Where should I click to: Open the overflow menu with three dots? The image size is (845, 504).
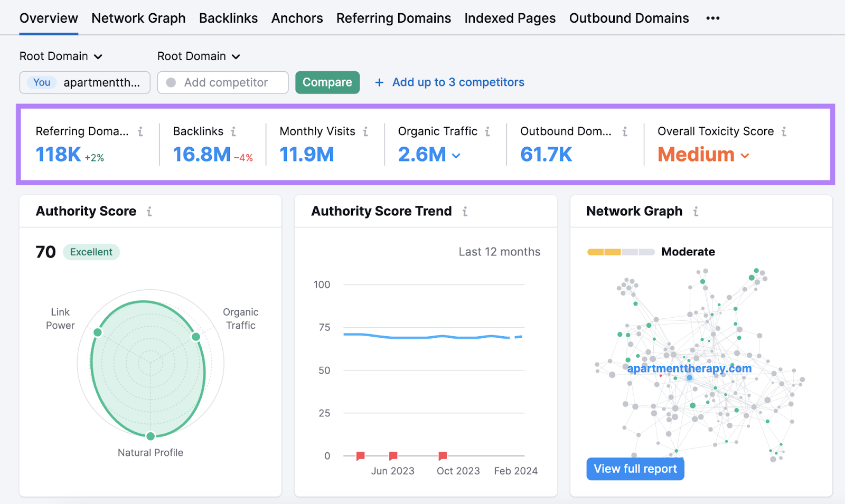click(712, 17)
